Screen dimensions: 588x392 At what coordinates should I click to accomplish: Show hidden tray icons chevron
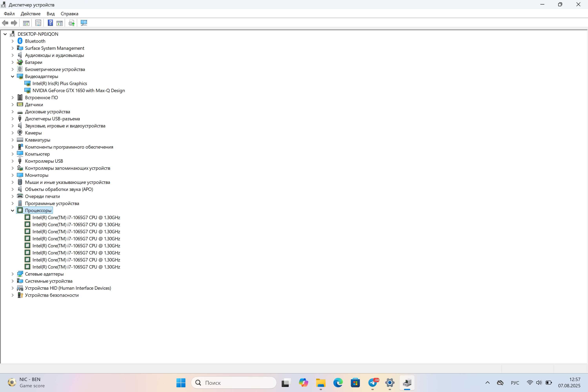pos(487,383)
